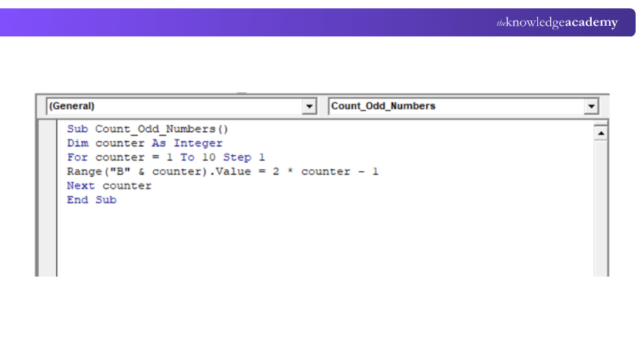
Task: Click the line 'Next counter'
Action: [x=109, y=186]
